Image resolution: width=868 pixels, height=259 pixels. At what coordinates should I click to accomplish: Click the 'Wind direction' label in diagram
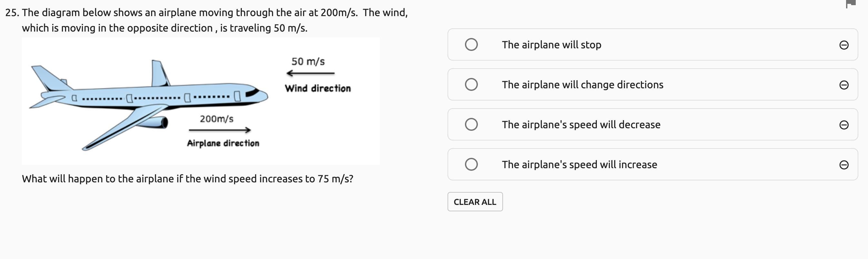pyautogui.click(x=318, y=89)
